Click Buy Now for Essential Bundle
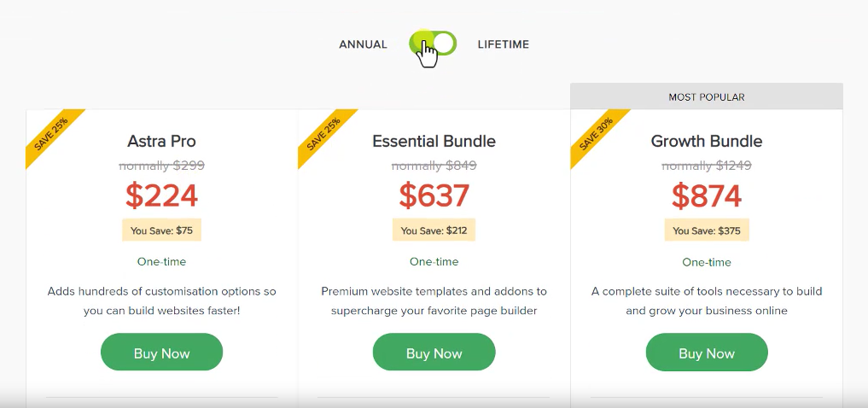The height and width of the screenshot is (408, 868). point(434,353)
